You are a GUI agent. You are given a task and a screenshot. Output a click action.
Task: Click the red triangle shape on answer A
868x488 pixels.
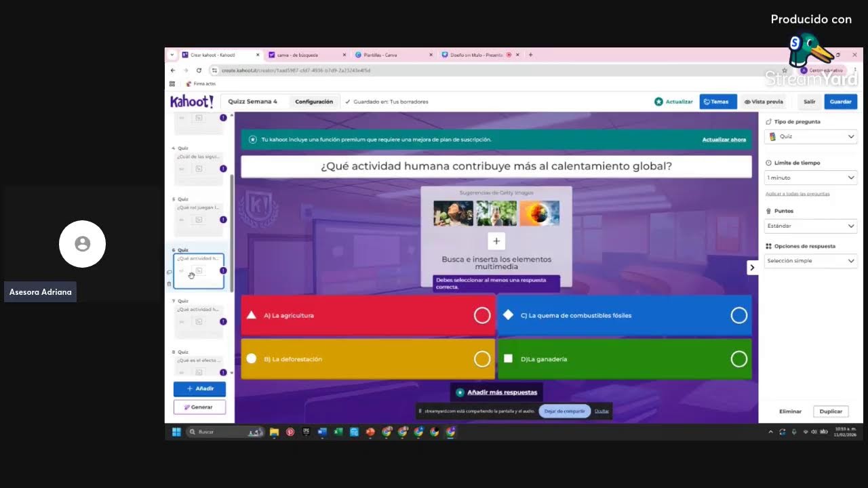click(x=252, y=315)
